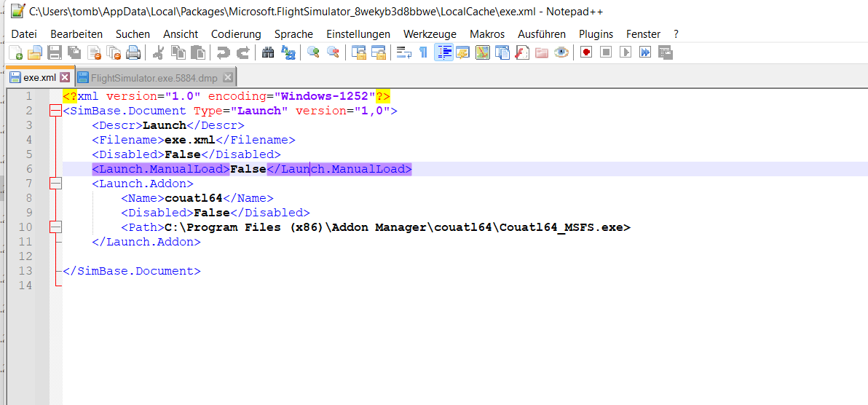Click the New file toolbar icon
868x405 pixels.
pos(15,52)
